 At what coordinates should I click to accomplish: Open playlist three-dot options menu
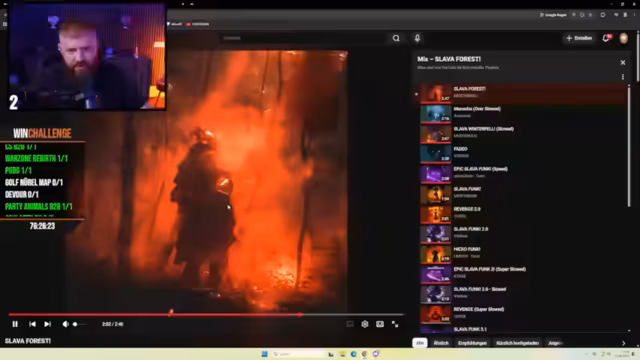pos(622,77)
